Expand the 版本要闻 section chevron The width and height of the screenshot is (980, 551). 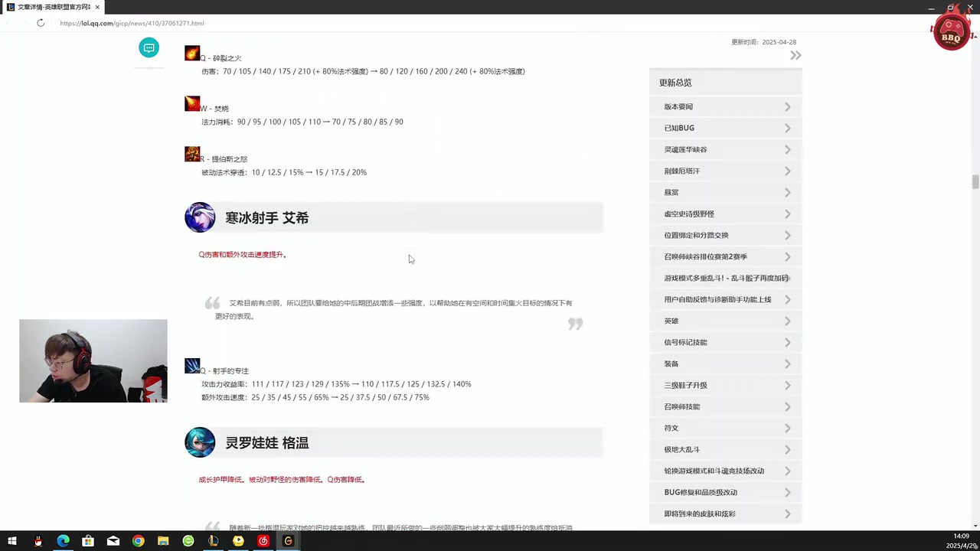(787, 107)
